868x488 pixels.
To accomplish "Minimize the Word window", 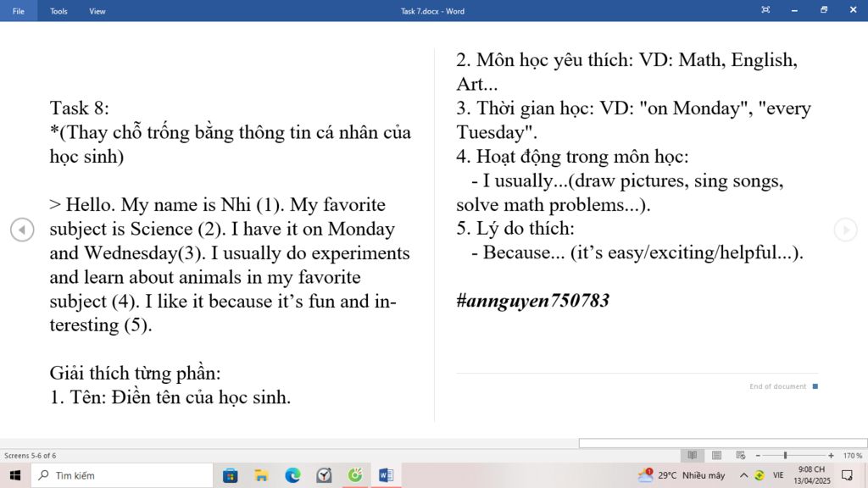I will pyautogui.click(x=794, y=10).
